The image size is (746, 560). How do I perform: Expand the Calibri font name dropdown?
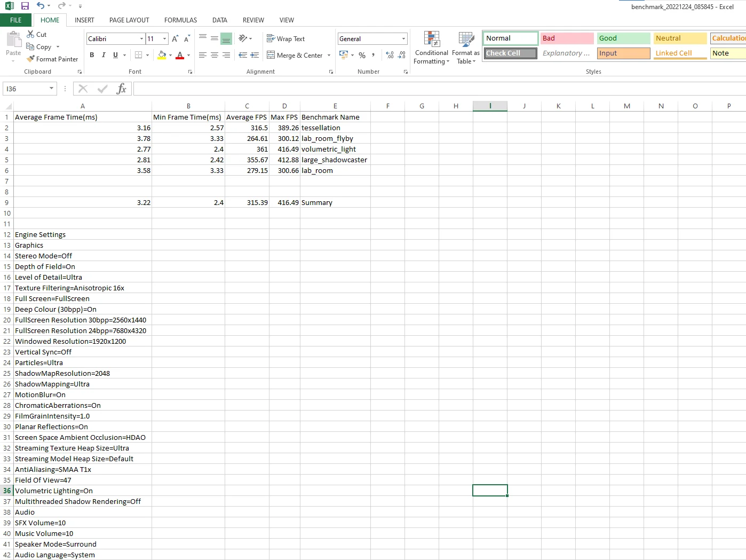[x=141, y=38]
